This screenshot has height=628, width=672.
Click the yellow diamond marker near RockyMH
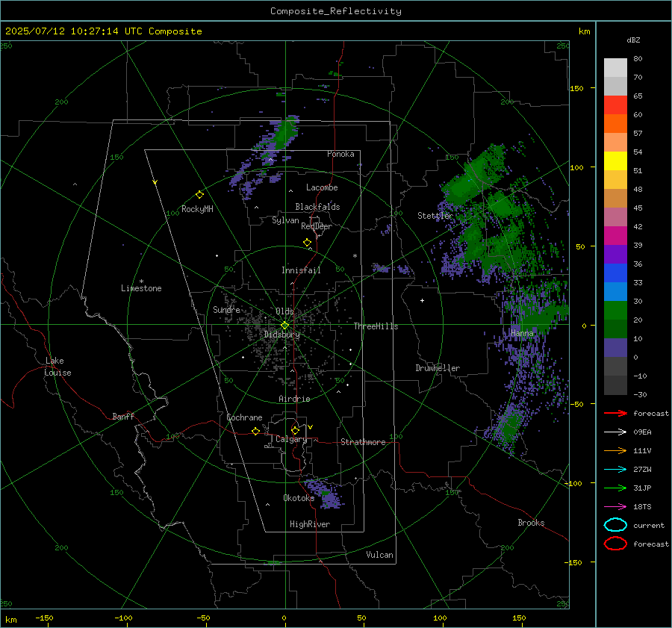tap(199, 195)
